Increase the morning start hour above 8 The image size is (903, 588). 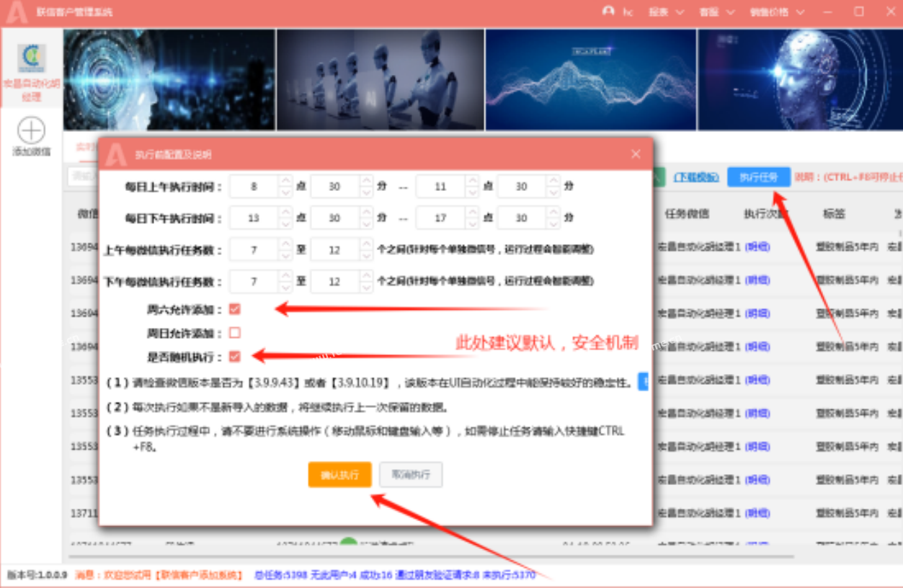[x=285, y=181]
